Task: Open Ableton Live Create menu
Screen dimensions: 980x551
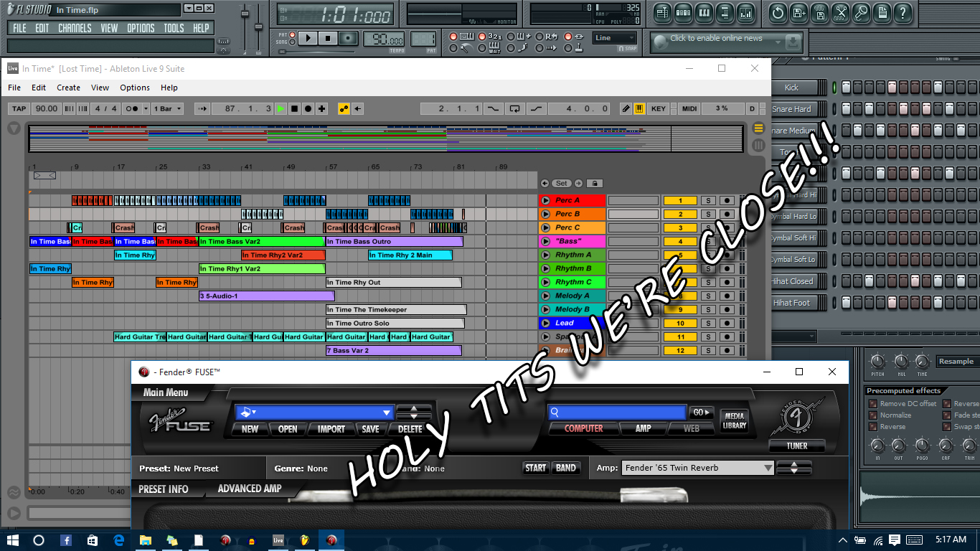Action: point(68,88)
